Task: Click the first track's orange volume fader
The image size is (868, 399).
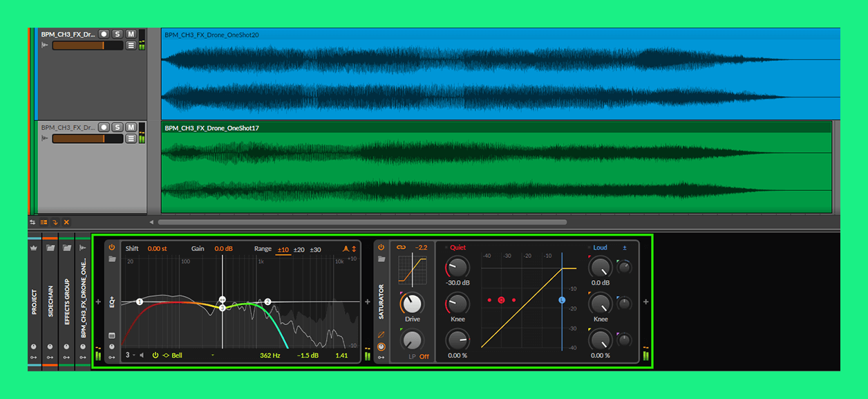Action: (x=78, y=45)
